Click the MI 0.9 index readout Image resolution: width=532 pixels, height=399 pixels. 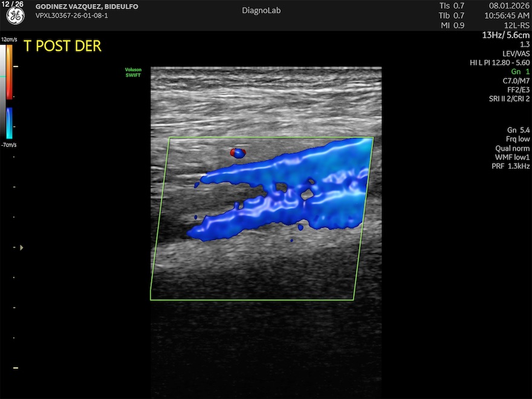(x=452, y=25)
